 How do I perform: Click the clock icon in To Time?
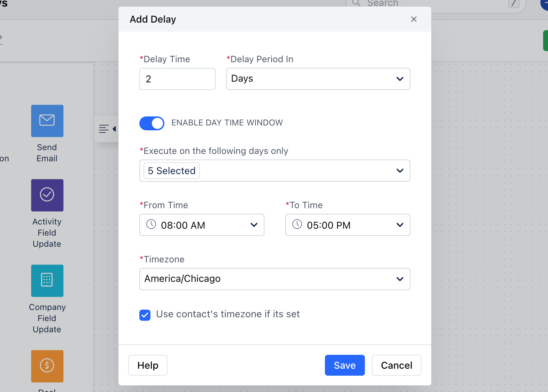click(x=297, y=224)
